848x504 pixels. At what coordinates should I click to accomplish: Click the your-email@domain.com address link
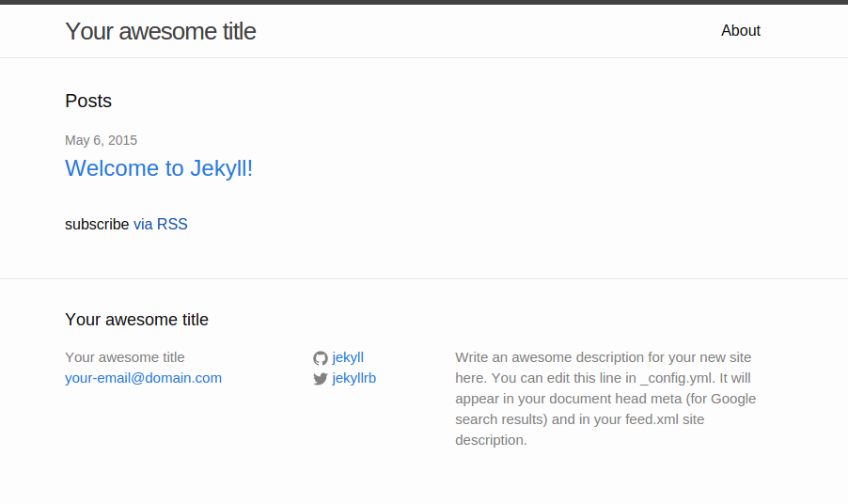(x=143, y=378)
